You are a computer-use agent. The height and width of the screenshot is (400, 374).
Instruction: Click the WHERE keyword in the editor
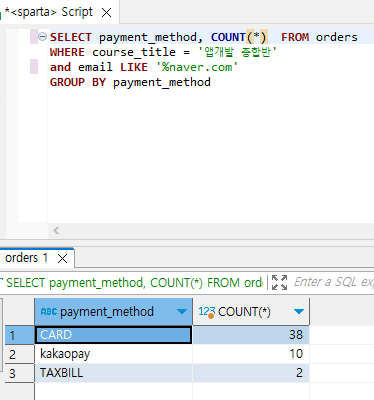(x=67, y=52)
